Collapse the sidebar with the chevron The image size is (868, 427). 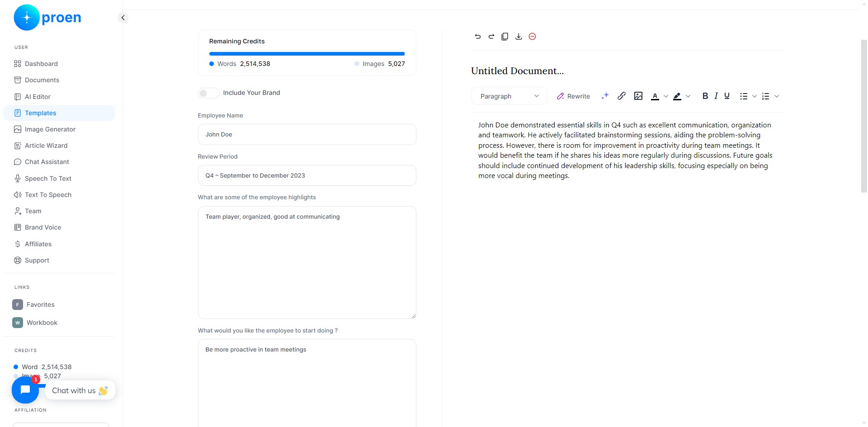pos(123,18)
